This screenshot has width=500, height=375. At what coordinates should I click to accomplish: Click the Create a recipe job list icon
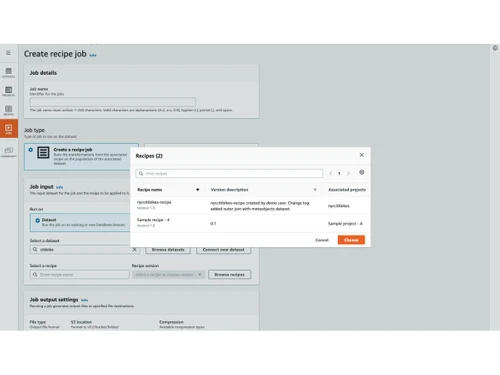[x=43, y=153]
